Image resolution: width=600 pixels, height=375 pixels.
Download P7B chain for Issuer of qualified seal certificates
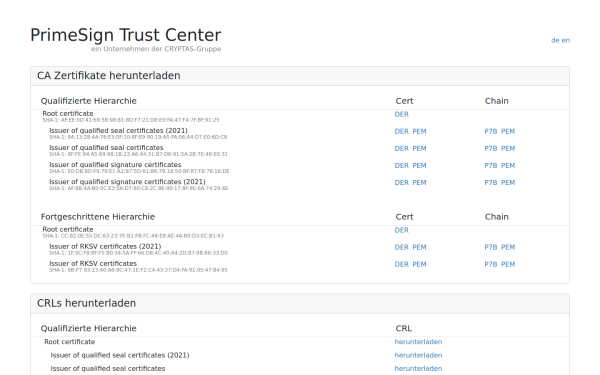(x=491, y=148)
